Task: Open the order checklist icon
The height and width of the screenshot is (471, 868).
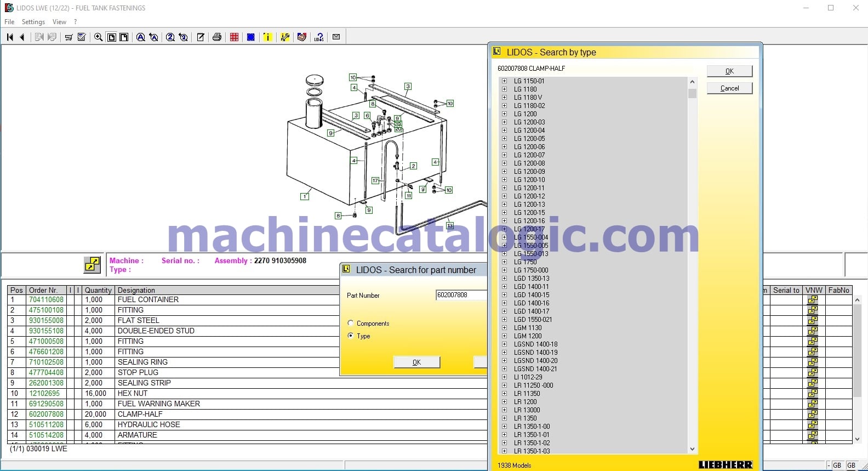Action: (x=82, y=37)
